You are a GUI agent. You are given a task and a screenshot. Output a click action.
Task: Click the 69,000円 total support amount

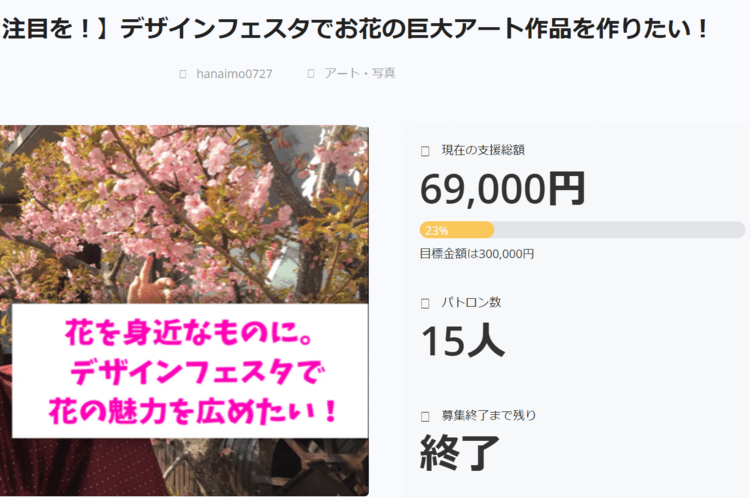click(503, 189)
